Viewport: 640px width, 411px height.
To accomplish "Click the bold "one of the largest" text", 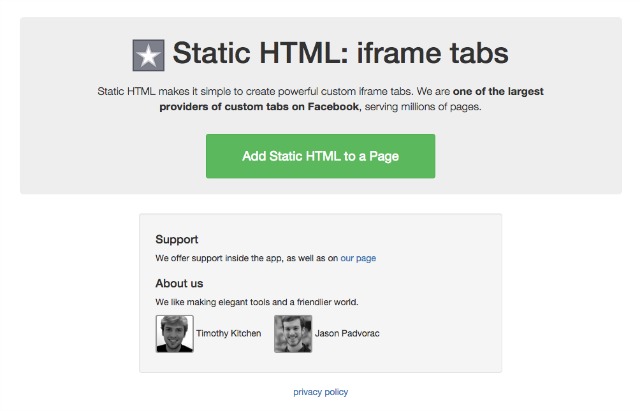I will click(498, 91).
